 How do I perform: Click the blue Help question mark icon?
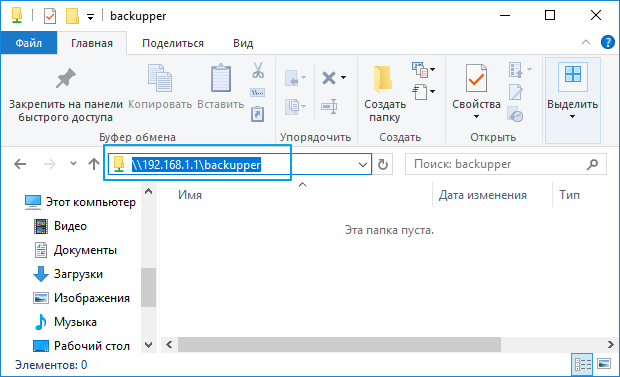607,42
